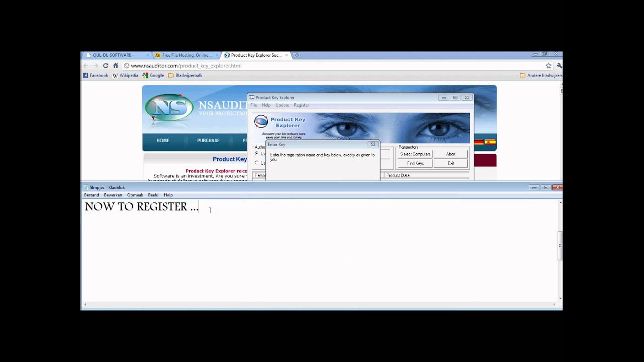Open Chrome's wrench settings menu
644x362 pixels.
pos(559,66)
